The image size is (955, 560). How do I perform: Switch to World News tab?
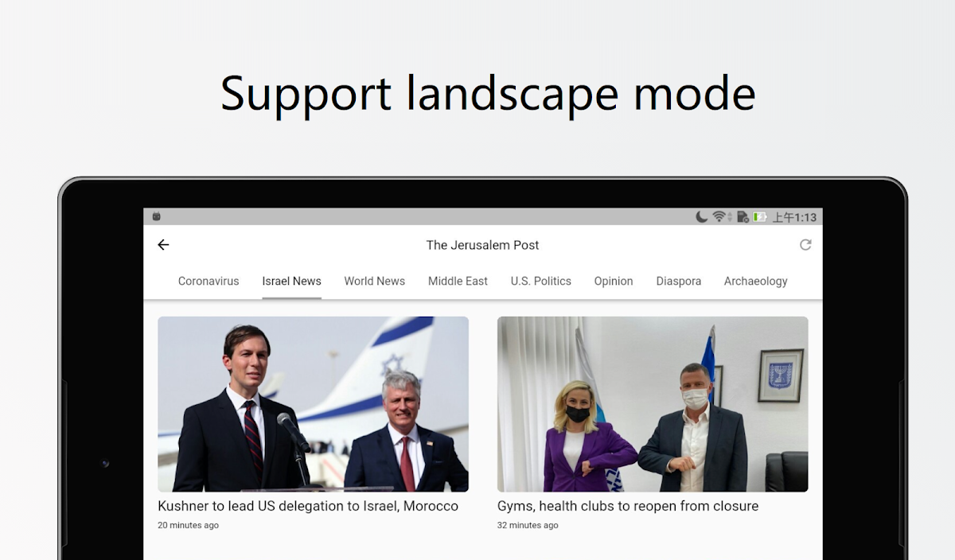pyautogui.click(x=375, y=281)
